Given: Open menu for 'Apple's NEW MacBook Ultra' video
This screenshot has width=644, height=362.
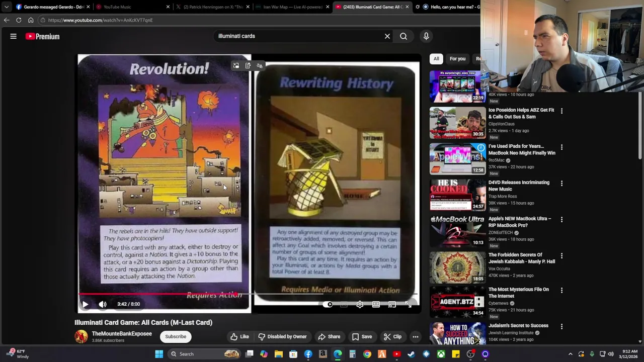Looking at the screenshot, I should click(561, 219).
